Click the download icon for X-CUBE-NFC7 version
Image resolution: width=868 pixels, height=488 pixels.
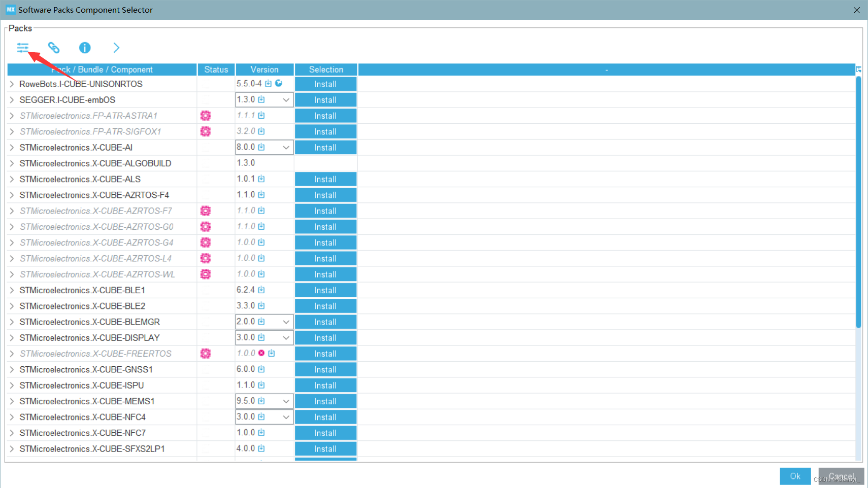point(261,432)
